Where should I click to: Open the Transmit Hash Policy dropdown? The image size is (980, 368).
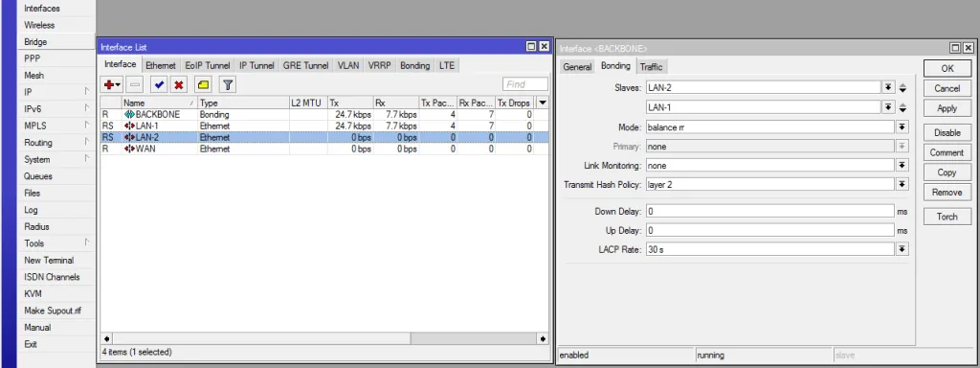[902, 185]
